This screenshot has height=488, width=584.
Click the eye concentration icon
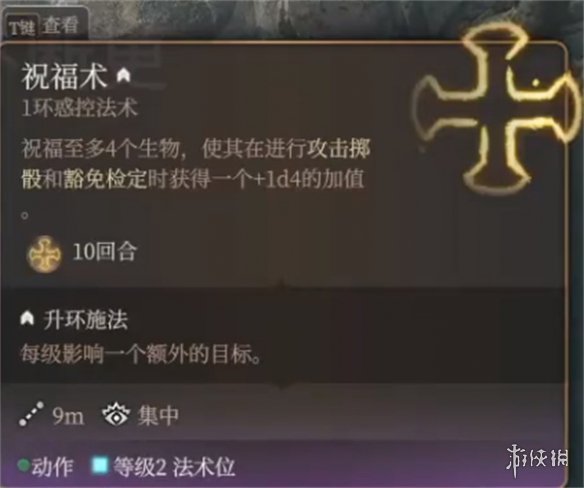click(x=116, y=414)
